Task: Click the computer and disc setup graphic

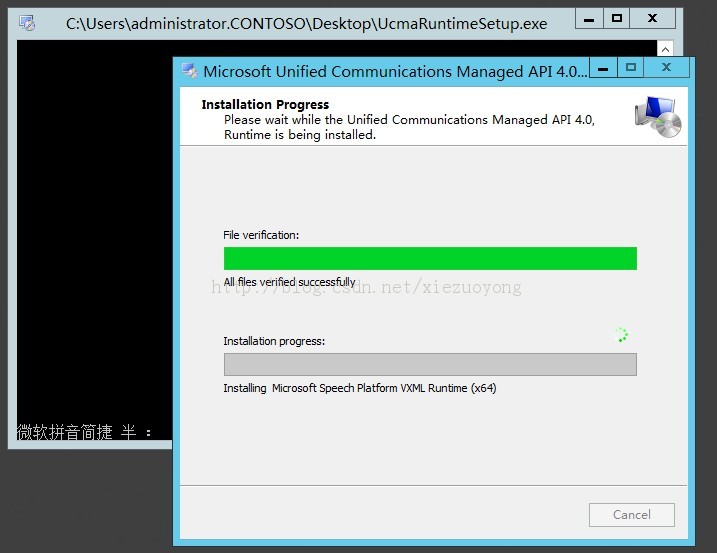Action: 657,117
